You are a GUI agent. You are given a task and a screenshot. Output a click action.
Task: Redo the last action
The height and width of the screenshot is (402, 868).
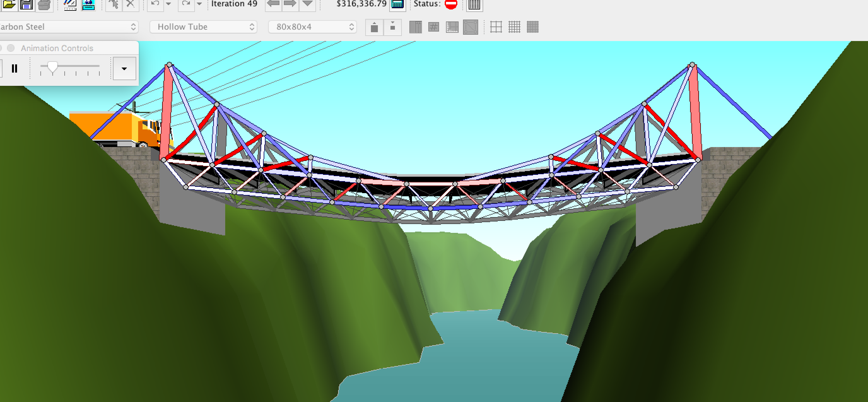[x=186, y=4]
